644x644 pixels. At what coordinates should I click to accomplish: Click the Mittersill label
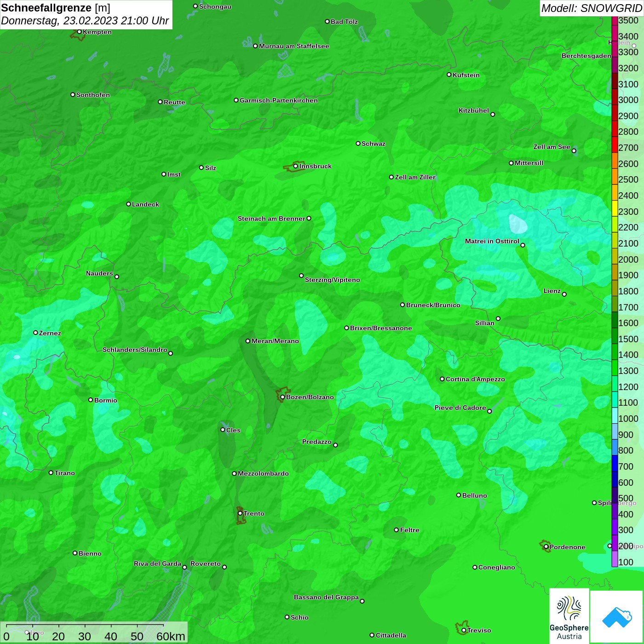pos(529,163)
